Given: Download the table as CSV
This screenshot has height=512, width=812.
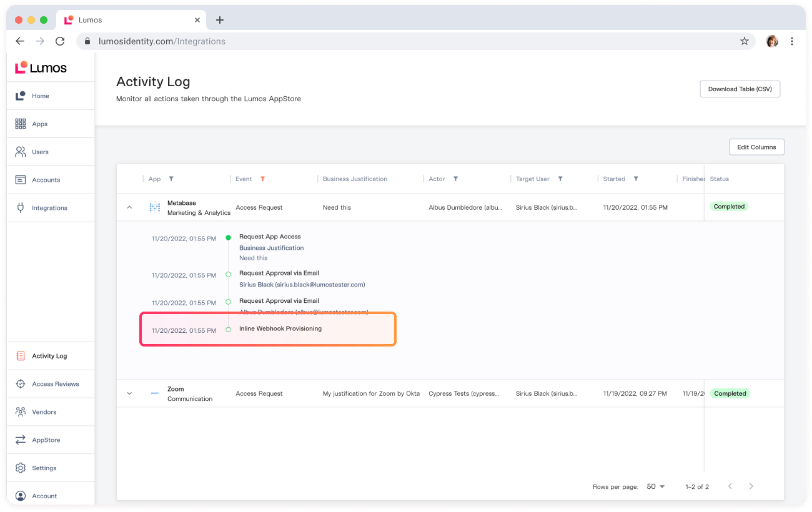Looking at the screenshot, I should [x=740, y=89].
